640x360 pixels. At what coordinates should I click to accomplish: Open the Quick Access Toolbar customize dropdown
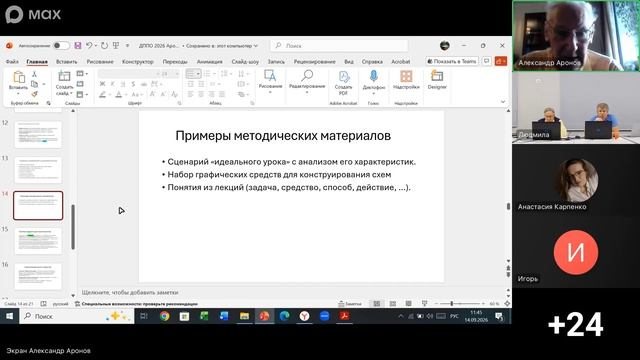click(127, 46)
